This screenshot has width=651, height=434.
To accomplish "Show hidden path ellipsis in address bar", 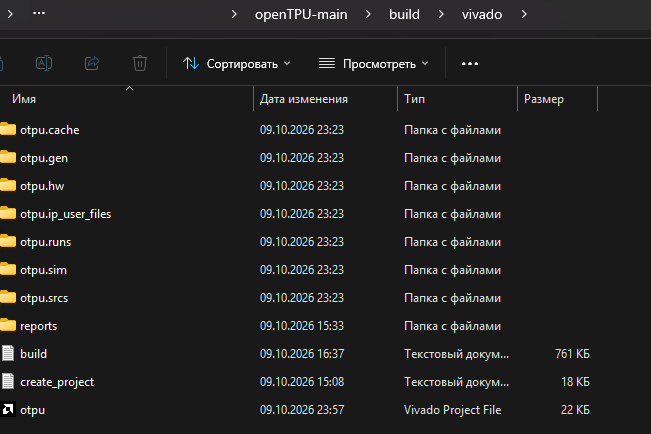I will click(39, 13).
